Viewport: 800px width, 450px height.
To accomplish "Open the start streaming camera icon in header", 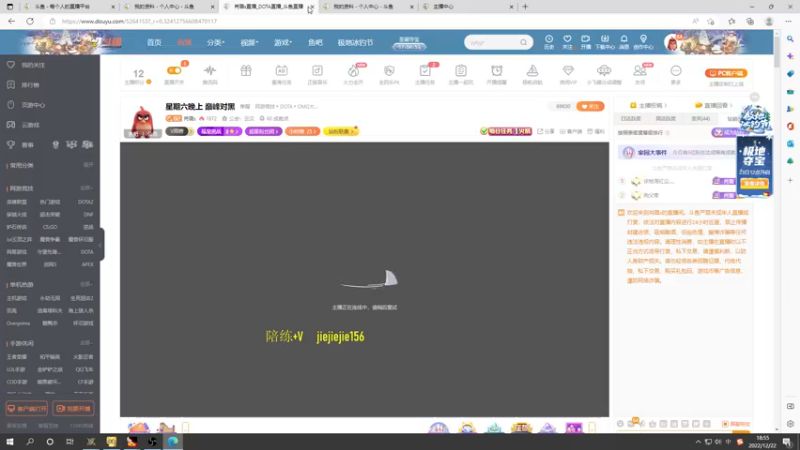I will pos(586,42).
